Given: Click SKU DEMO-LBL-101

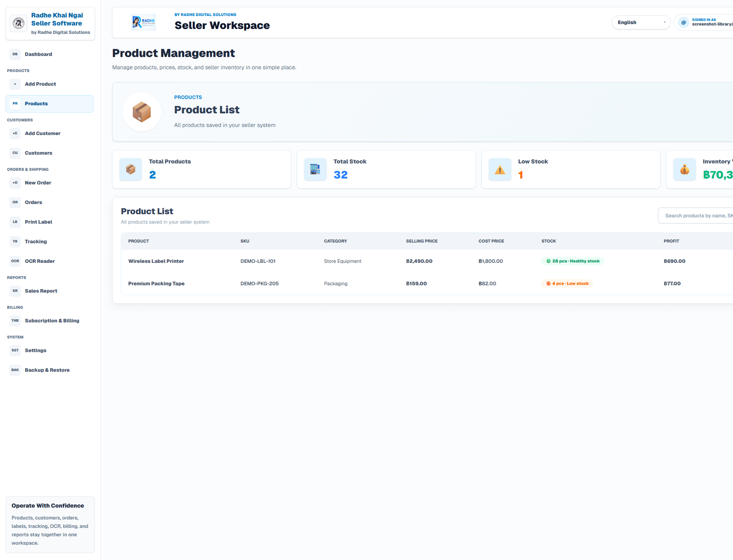Looking at the screenshot, I should 258,261.
